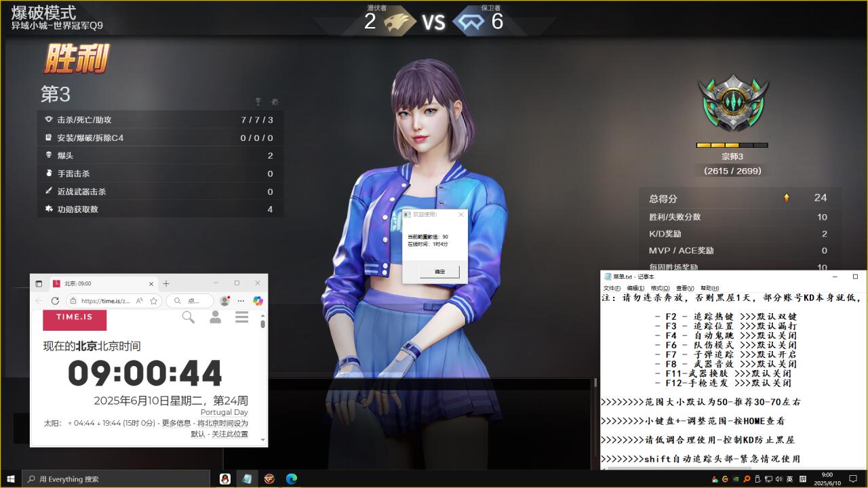Open the 帮助 menu in Notepad
This screenshot has width=868, height=488.
[x=709, y=288]
